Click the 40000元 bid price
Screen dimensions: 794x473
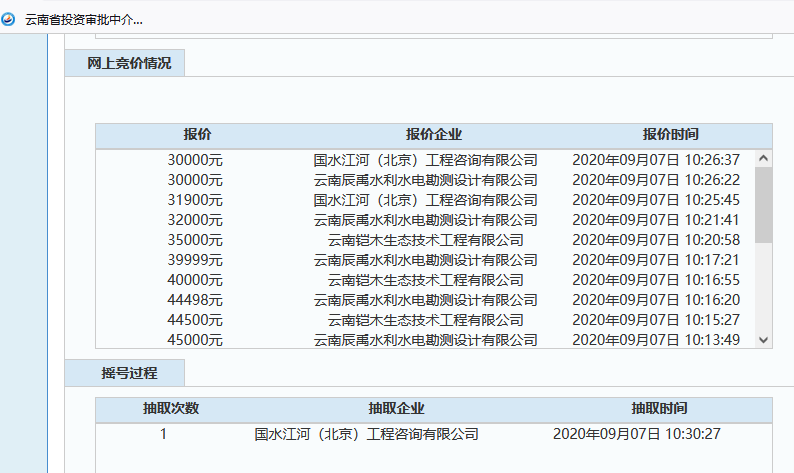click(195, 280)
